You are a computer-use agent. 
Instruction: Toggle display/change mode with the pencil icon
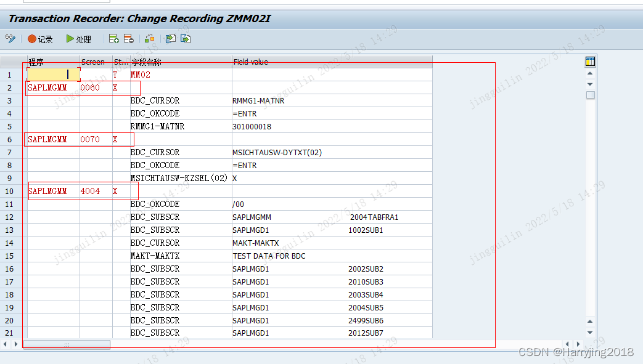tap(10, 38)
